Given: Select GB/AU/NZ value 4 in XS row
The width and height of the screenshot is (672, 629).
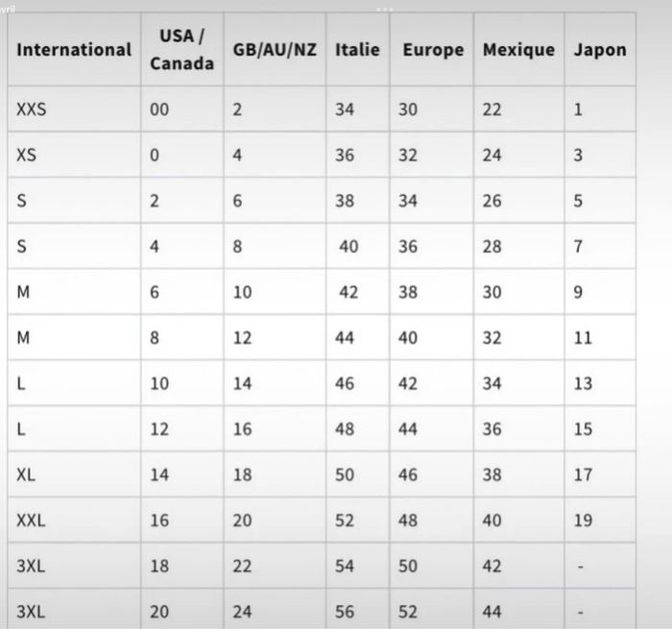Looking at the screenshot, I should coord(237,155).
